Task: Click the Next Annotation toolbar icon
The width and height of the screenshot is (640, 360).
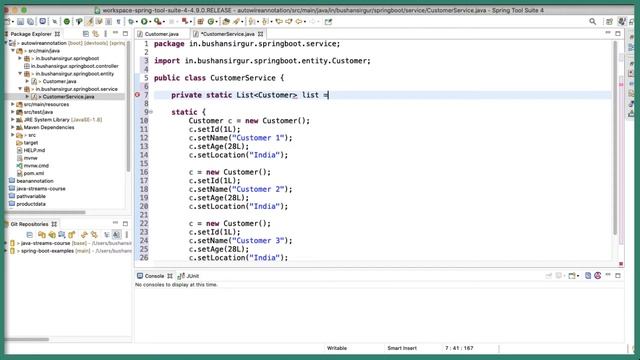Action: click(252, 21)
